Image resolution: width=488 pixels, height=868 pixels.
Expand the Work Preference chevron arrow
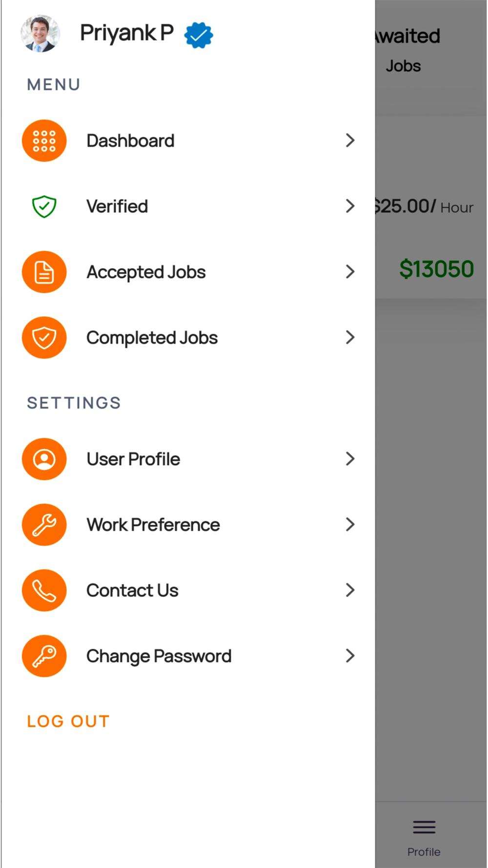pyautogui.click(x=350, y=525)
